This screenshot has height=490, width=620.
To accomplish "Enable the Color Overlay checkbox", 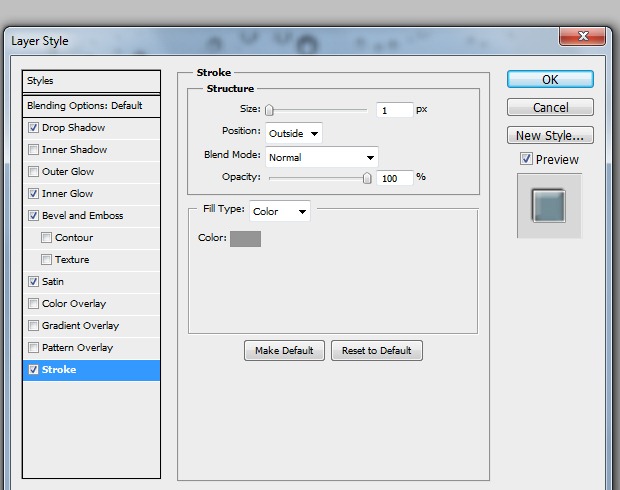I will [34, 303].
